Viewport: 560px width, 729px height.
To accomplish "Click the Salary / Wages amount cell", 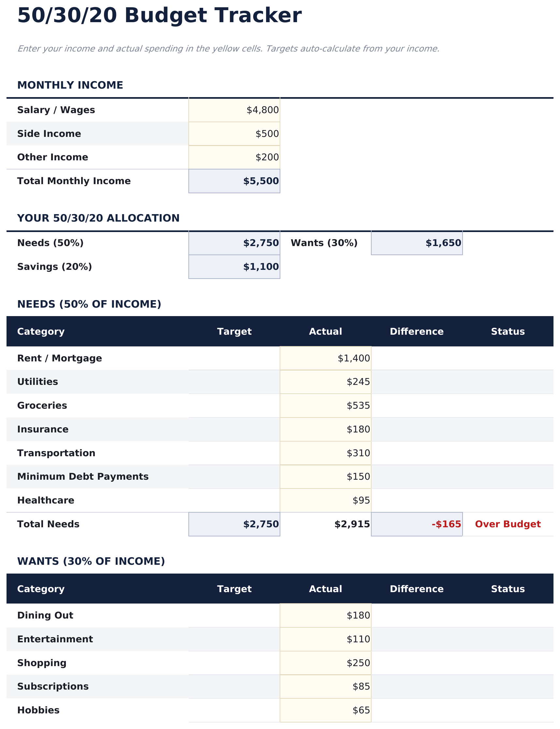I will [234, 110].
